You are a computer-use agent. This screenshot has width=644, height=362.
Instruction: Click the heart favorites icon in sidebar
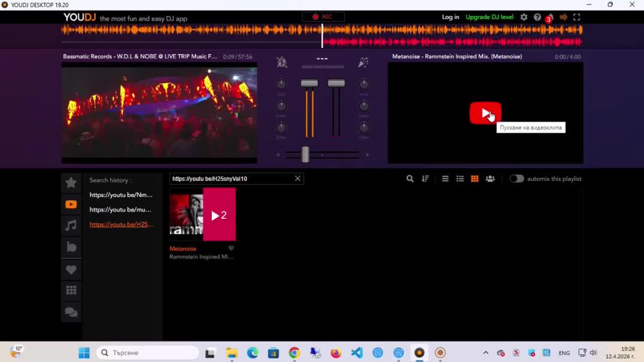[x=71, y=269]
